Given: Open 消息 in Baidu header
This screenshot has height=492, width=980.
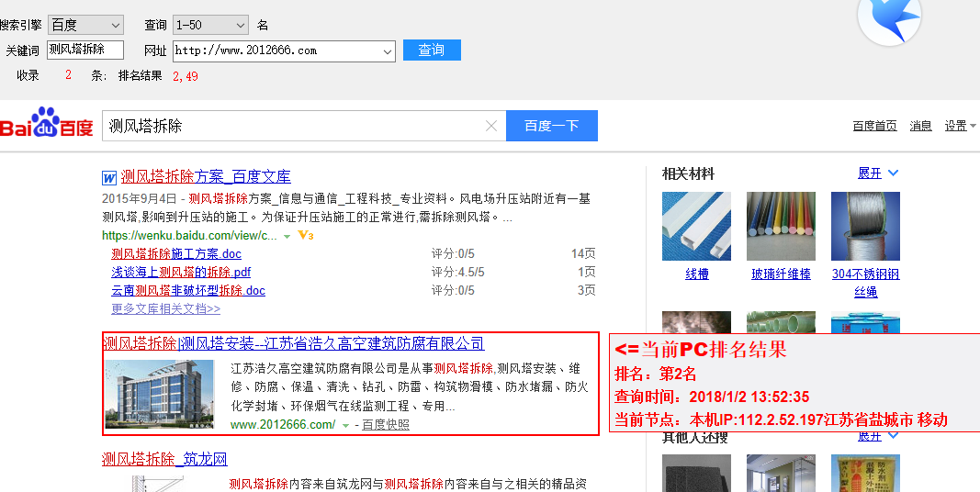Looking at the screenshot, I should [920, 126].
